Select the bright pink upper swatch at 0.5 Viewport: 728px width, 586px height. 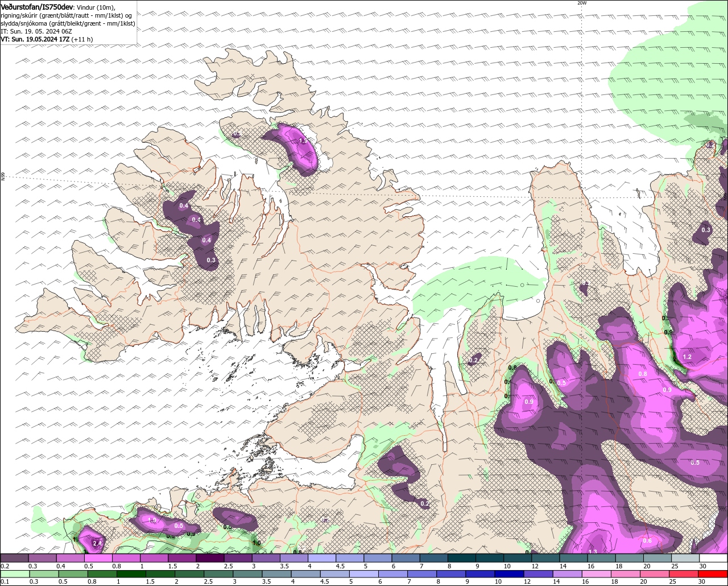coord(98,559)
